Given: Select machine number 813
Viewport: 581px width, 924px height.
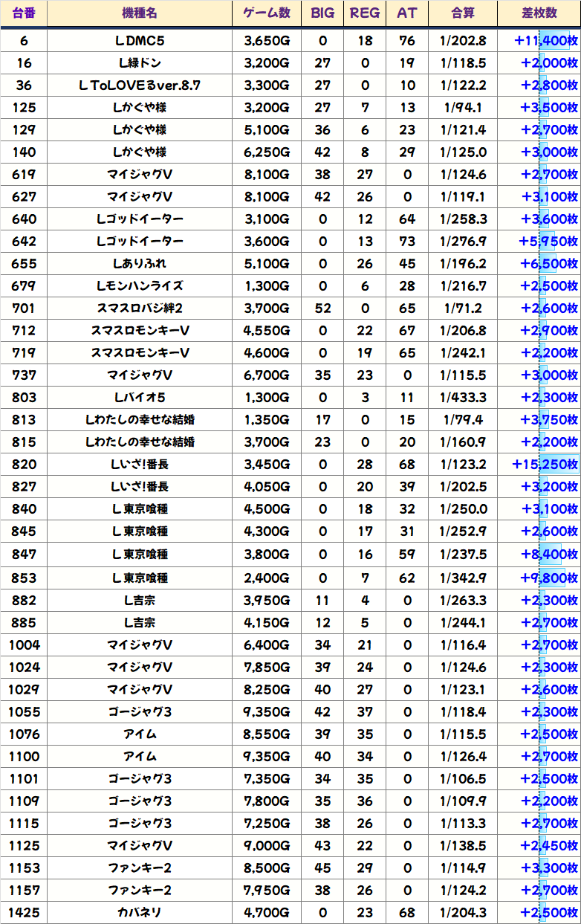Looking at the screenshot, I should 24,420.
